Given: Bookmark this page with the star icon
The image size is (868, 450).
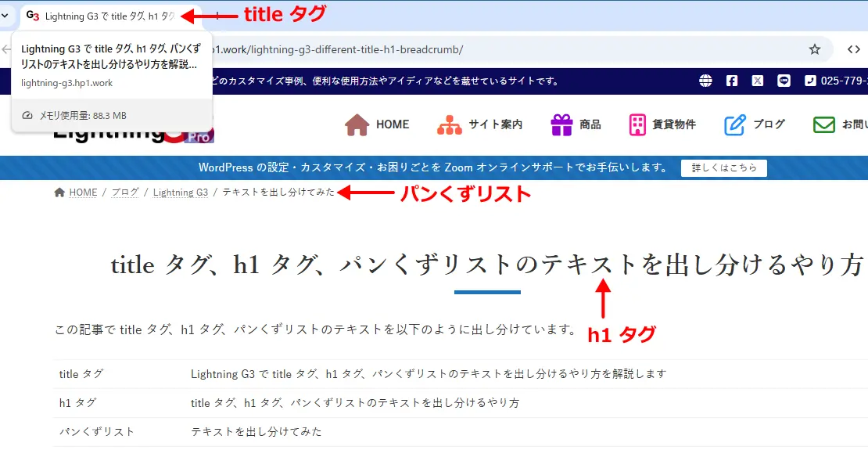Looking at the screenshot, I should point(814,49).
